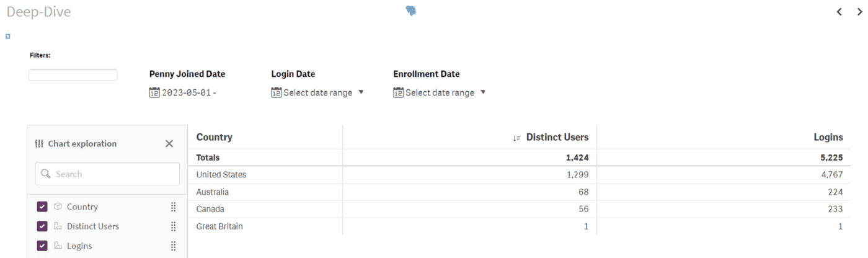Uncheck the Country checkbox
Screen dimensions: 868x258
point(42,207)
